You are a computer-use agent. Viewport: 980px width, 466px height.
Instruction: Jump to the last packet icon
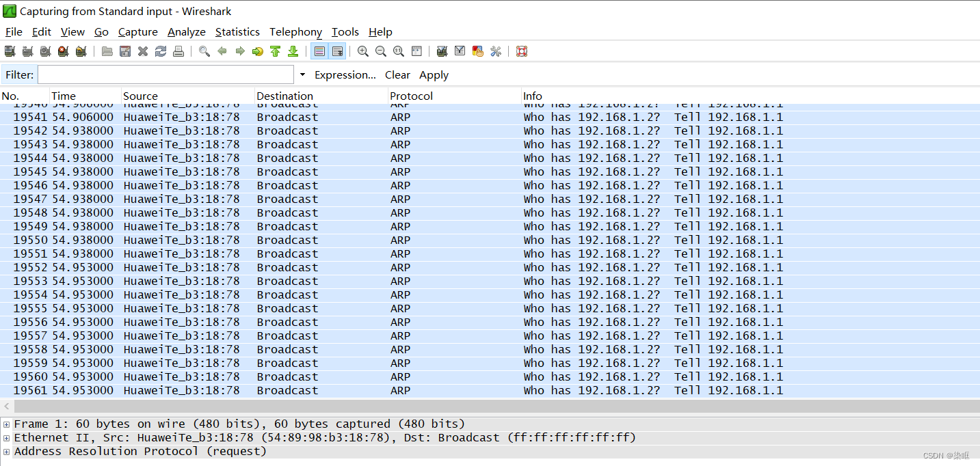coord(293,51)
